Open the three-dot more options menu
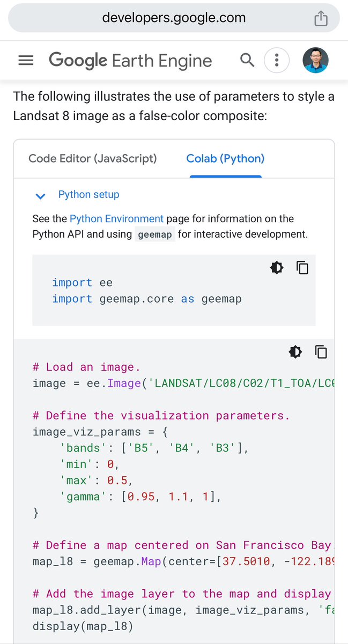 coord(277,60)
